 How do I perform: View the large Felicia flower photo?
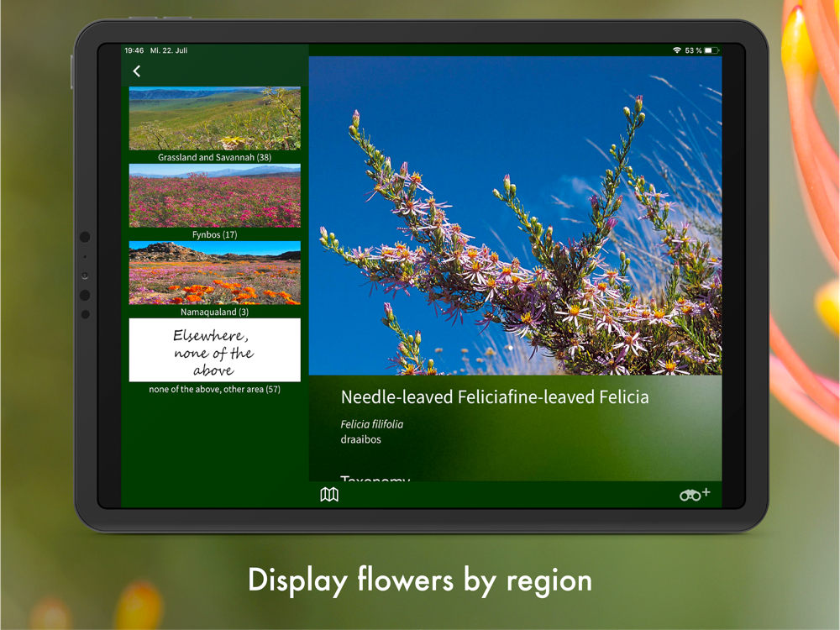point(516,215)
